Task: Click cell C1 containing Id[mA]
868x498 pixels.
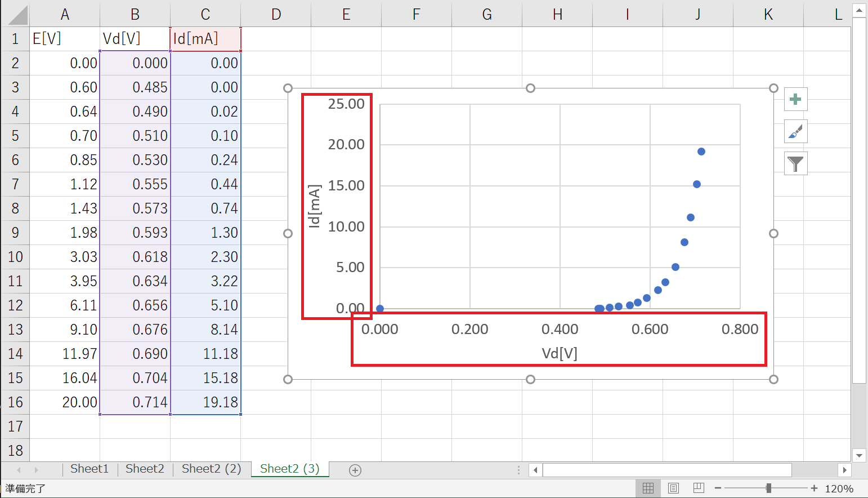Action: click(x=205, y=39)
